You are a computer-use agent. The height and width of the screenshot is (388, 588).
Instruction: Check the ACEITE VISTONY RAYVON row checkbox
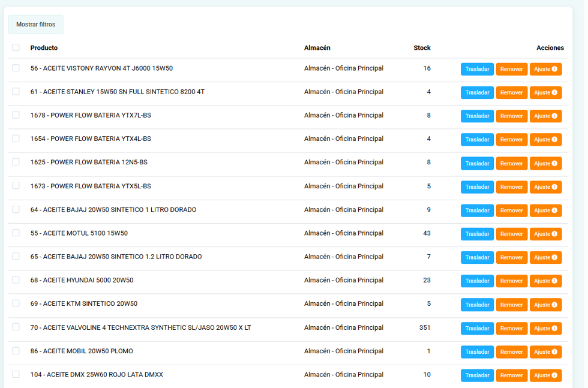coord(16,68)
